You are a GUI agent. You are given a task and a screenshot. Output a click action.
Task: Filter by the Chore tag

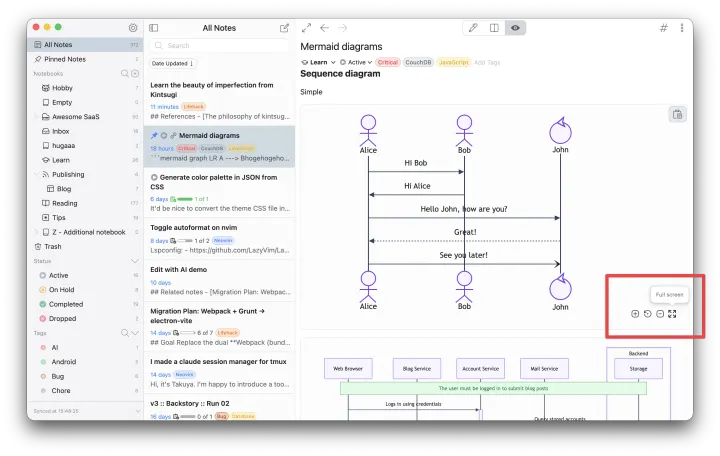tap(85, 391)
